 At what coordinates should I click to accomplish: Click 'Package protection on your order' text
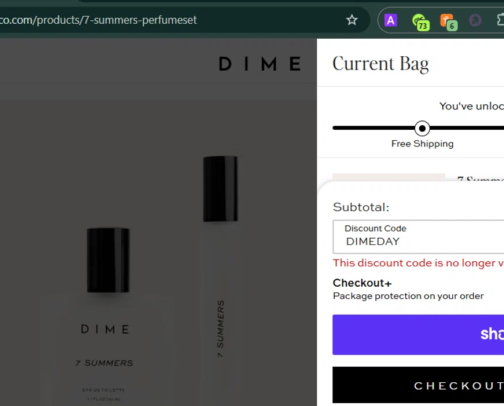pos(408,296)
